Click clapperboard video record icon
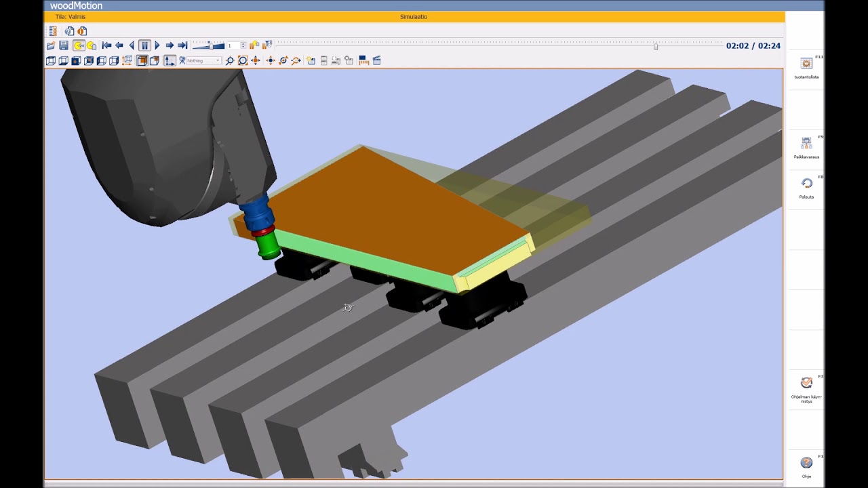This screenshot has height=488, width=868. tap(377, 60)
